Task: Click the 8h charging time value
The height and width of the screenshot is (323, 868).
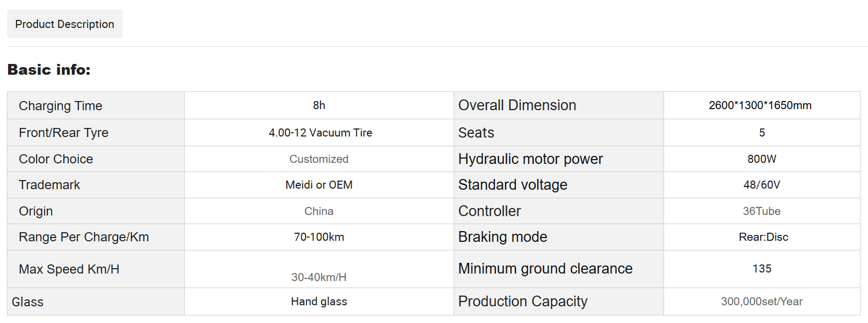Action: pyautogui.click(x=319, y=105)
